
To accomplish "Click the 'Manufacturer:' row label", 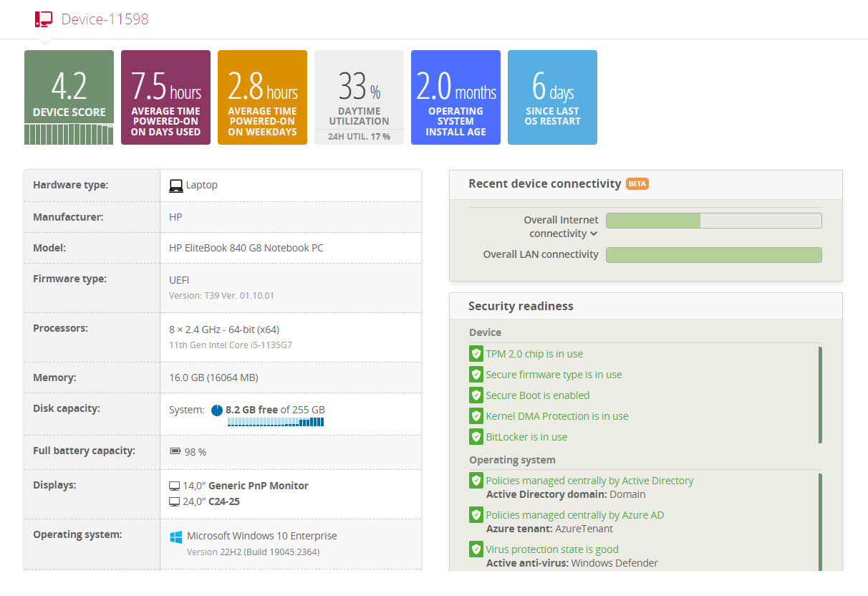I will 68,216.
